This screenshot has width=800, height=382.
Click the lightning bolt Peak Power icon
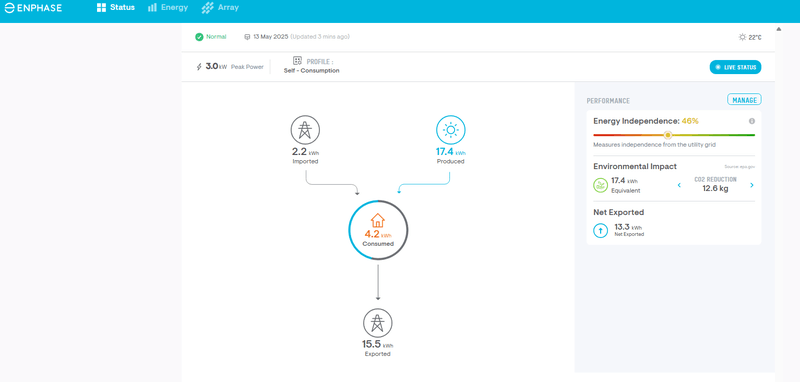[199, 67]
